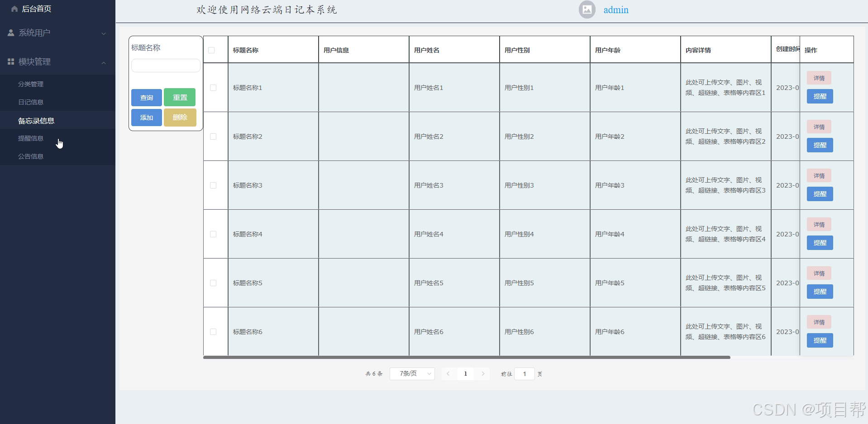The width and height of the screenshot is (868, 424).
Task: Select page 1 in pagination
Action: pyautogui.click(x=465, y=374)
